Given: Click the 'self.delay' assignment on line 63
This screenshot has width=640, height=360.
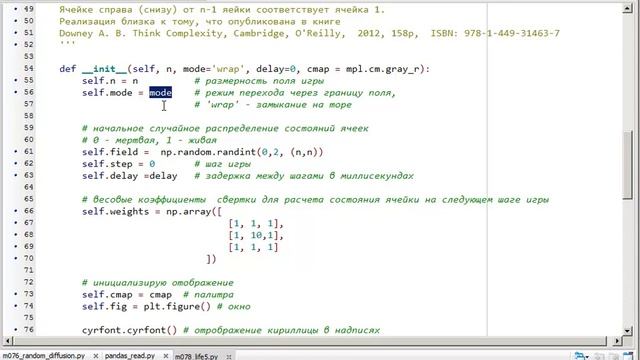Looking at the screenshot, I should [x=130, y=176].
